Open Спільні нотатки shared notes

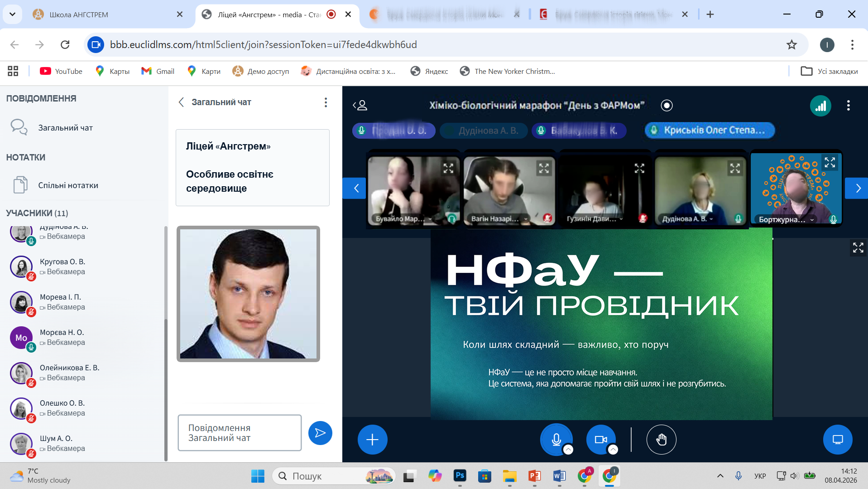(x=68, y=185)
